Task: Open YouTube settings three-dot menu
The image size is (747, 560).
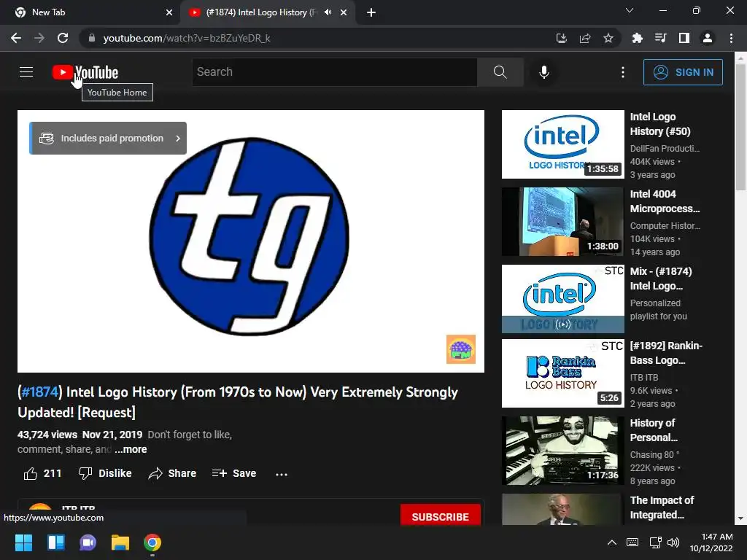Action: (x=623, y=72)
